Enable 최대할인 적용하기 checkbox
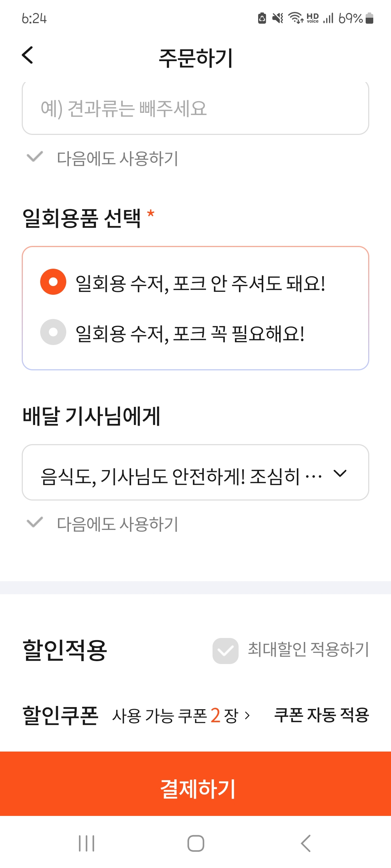 (x=225, y=651)
